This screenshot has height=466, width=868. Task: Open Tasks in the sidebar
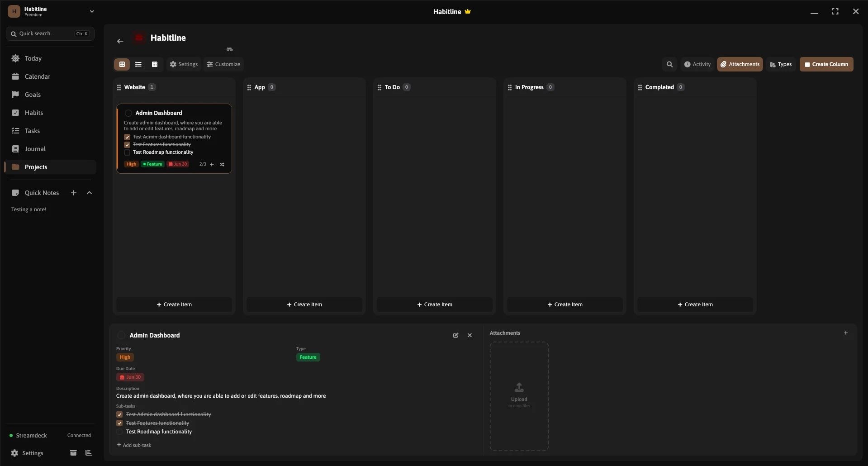[x=51, y=131]
